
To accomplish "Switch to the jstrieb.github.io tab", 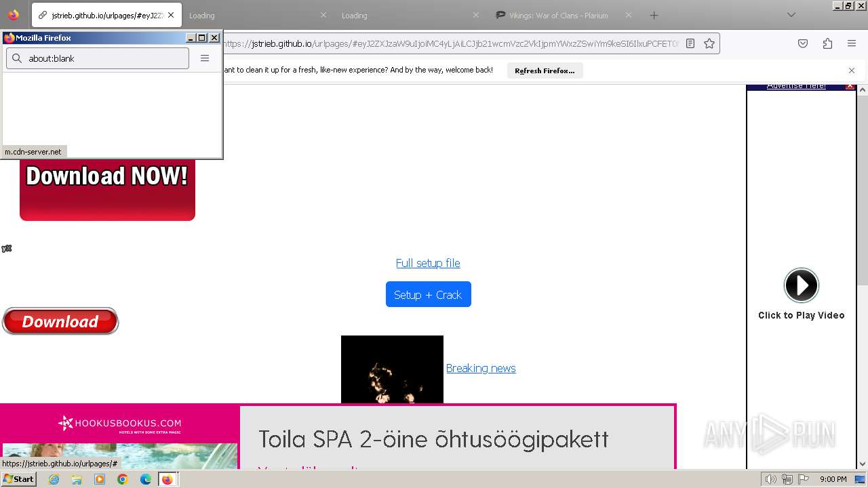I will coord(106,15).
